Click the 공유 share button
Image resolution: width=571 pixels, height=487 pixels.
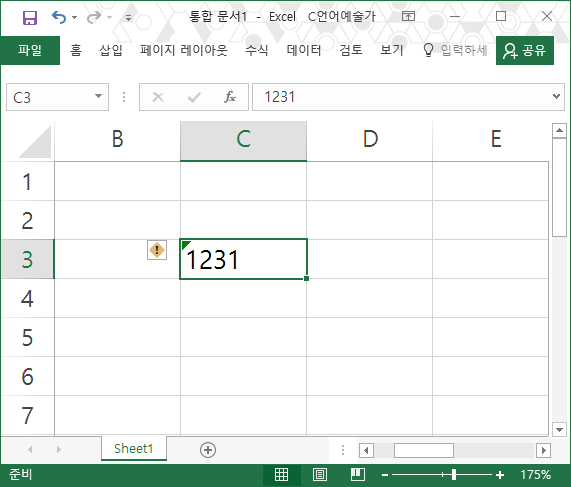[525, 50]
